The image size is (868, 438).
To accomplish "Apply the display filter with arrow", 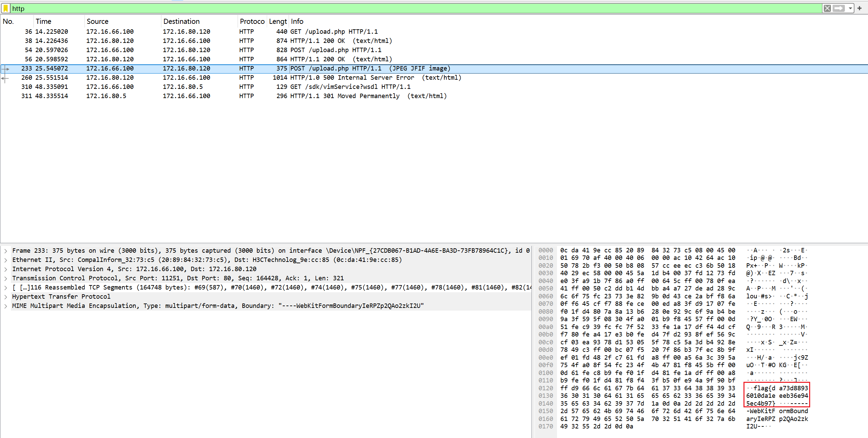I will 839,8.
